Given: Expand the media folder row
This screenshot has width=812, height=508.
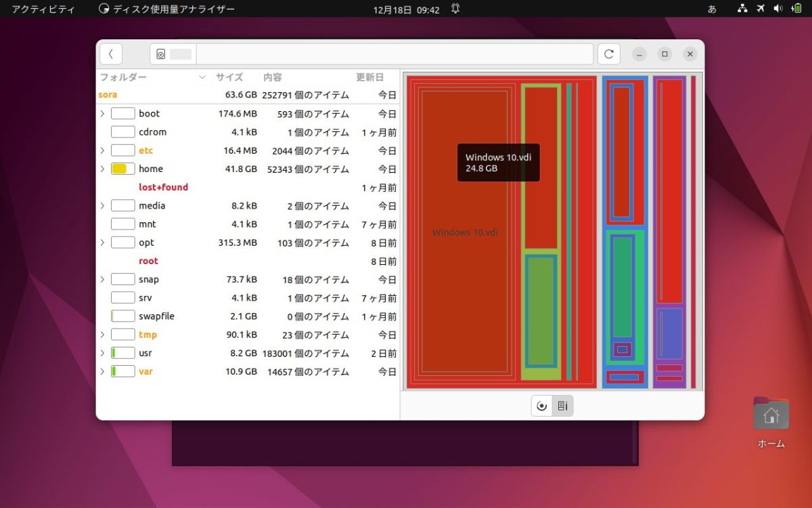Looking at the screenshot, I should pos(102,206).
